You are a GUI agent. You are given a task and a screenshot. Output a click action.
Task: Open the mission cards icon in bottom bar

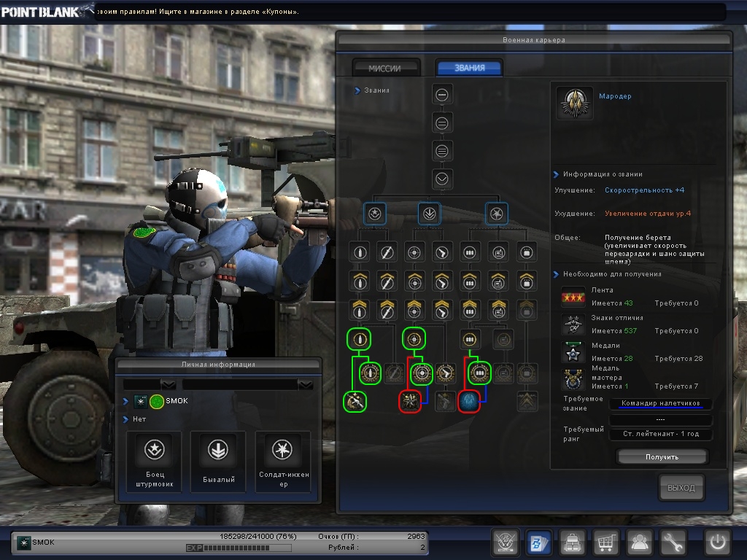[x=539, y=542]
